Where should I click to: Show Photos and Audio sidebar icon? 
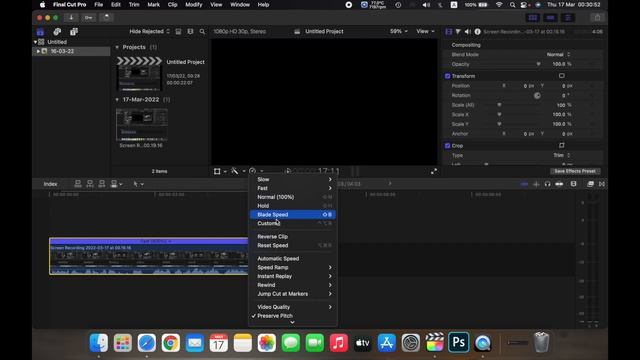click(57, 32)
